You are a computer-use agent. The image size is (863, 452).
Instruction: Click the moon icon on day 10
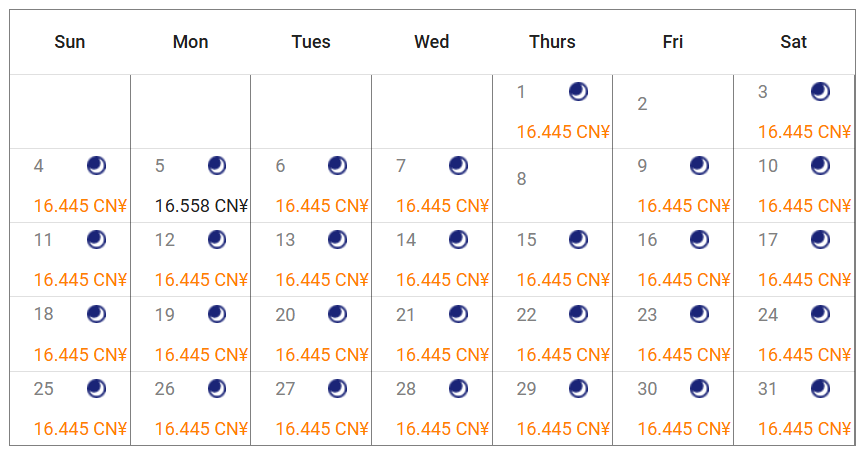(820, 166)
